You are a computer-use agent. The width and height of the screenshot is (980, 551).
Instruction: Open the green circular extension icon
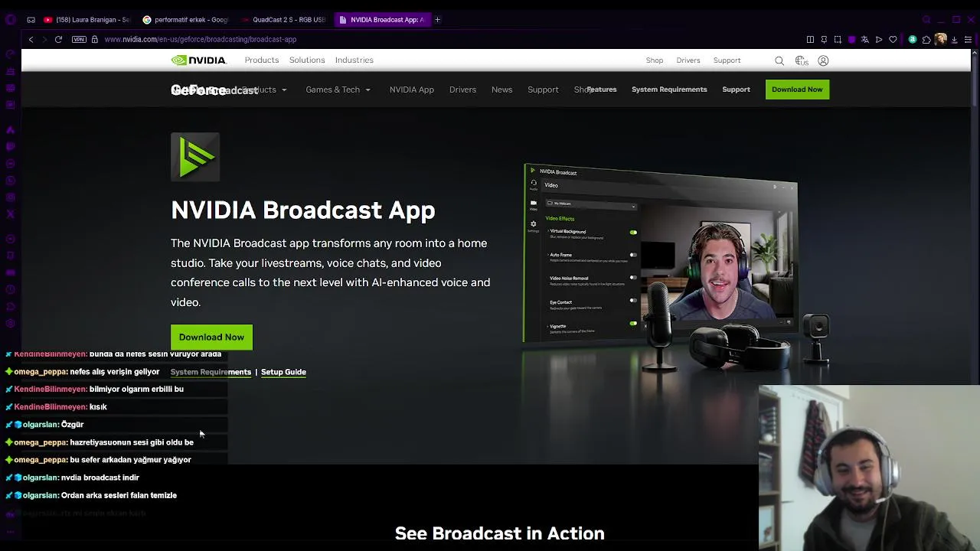coord(913,39)
